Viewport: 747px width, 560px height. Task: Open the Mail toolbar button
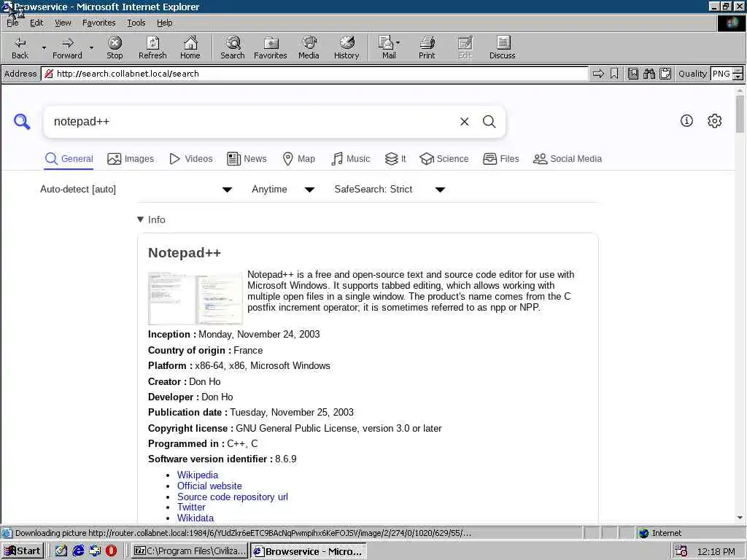(389, 47)
